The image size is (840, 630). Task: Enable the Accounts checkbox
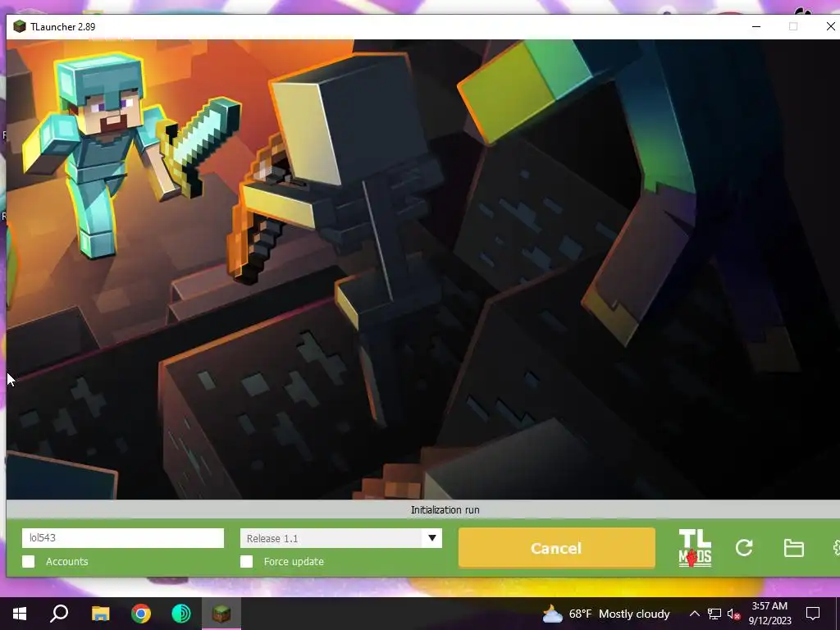tap(29, 561)
